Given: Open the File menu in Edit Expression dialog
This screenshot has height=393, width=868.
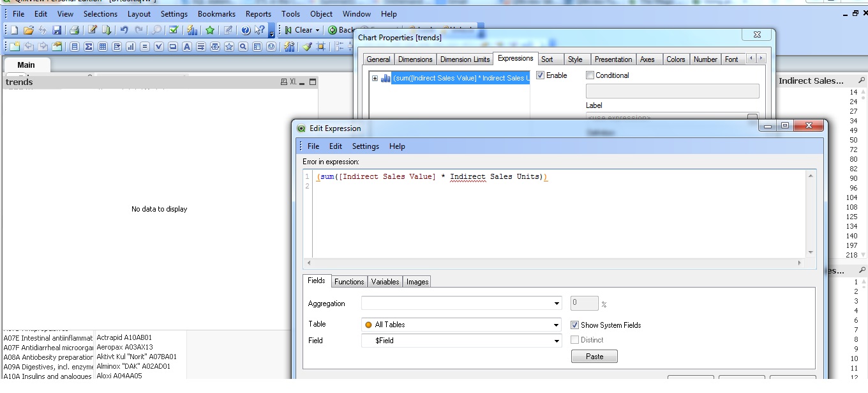Looking at the screenshot, I should click(313, 146).
